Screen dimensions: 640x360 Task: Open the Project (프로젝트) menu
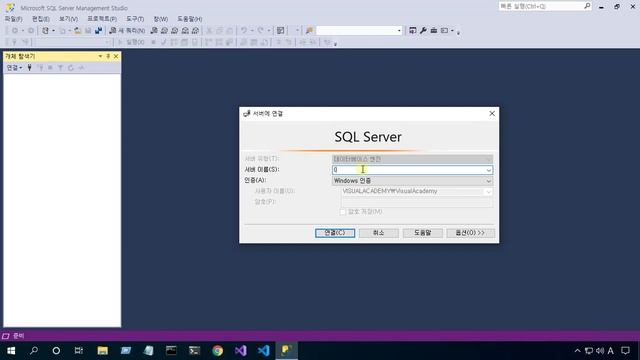(x=102, y=19)
